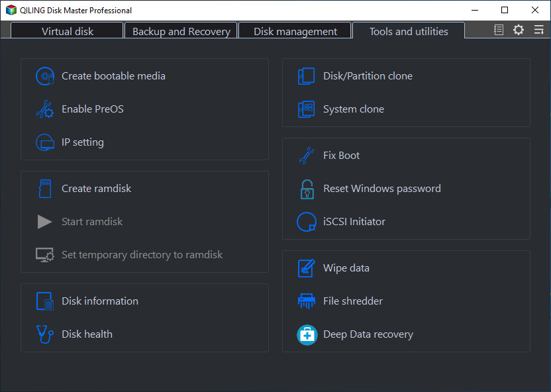The image size is (551, 392).
Task: Open the Disk information label
Action: (x=100, y=301)
